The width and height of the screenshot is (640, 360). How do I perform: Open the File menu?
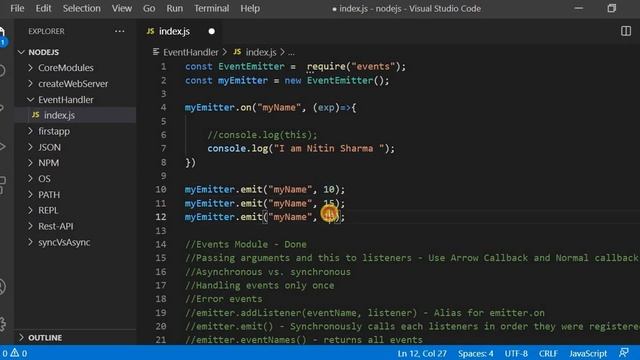[x=17, y=8]
